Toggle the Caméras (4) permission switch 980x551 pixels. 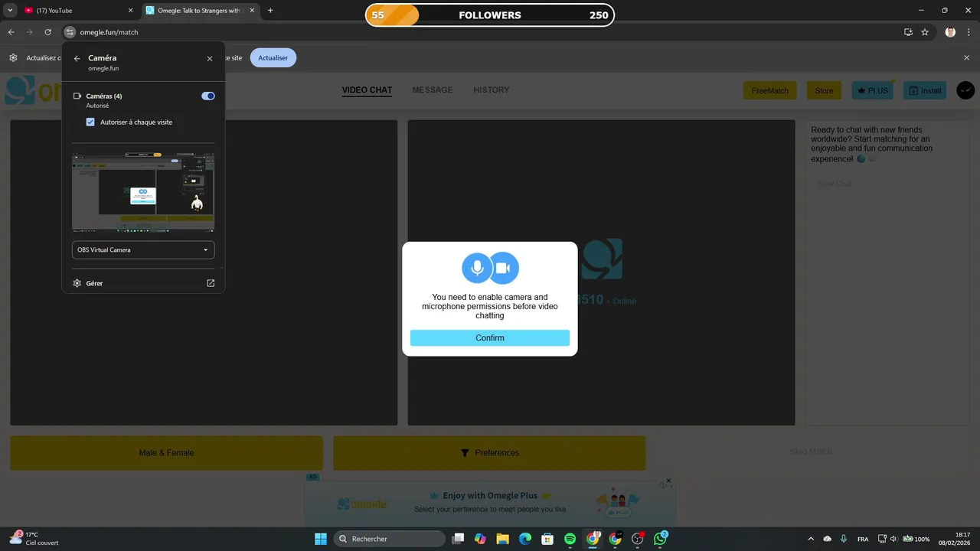pyautogui.click(x=208, y=96)
